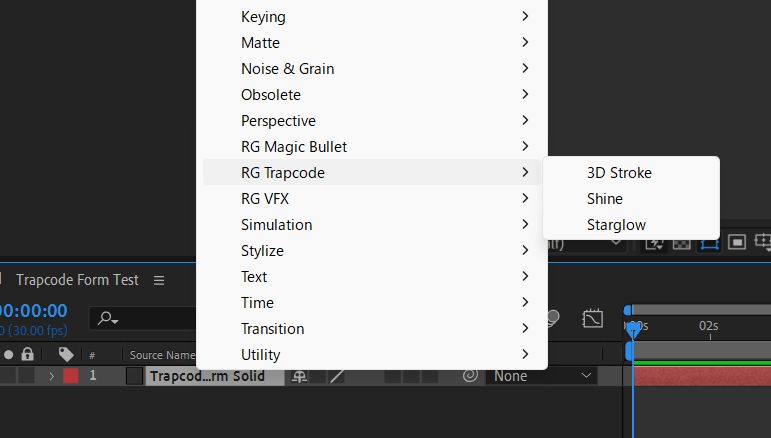Expand the Time submenu arrow

tap(525, 302)
